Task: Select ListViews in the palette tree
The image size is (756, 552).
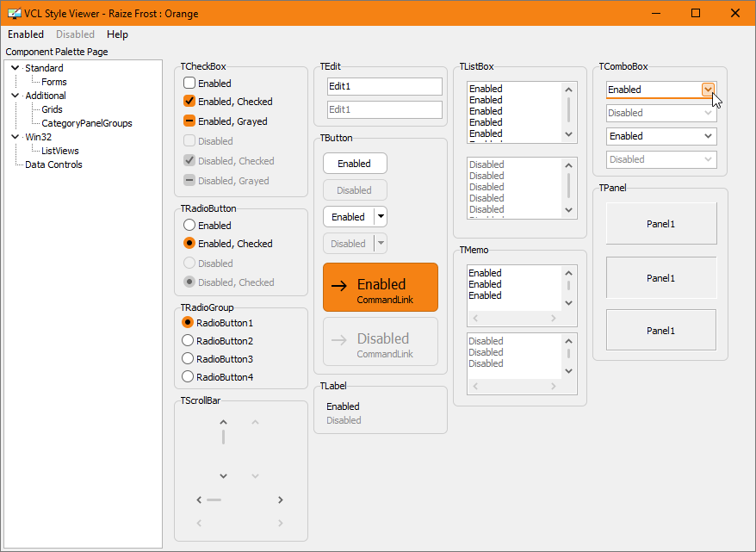Action: (x=60, y=151)
